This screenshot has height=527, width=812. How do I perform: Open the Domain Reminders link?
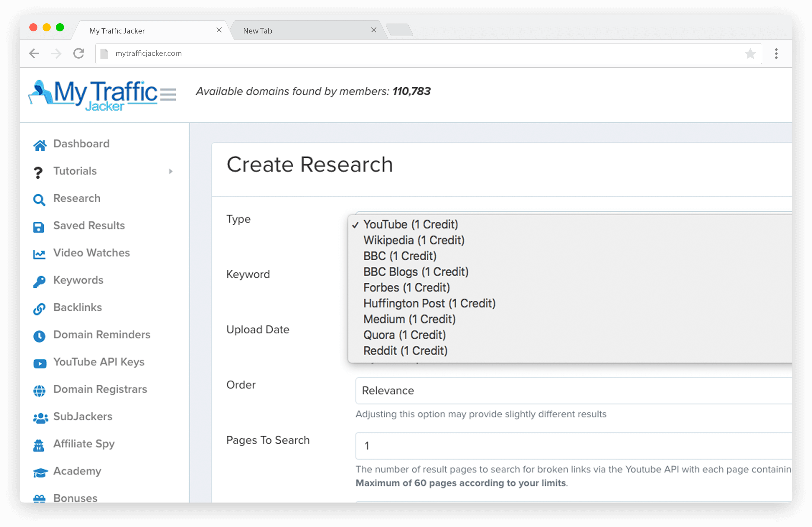(x=102, y=335)
